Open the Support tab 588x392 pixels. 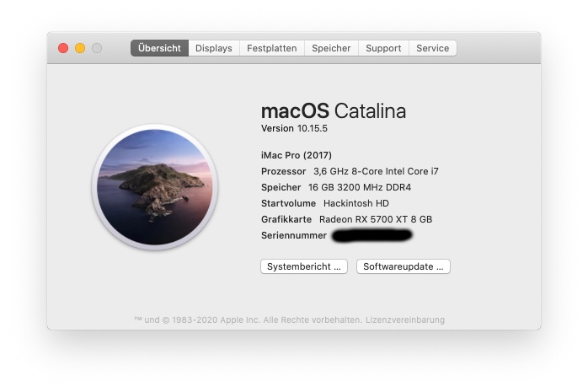pos(383,48)
